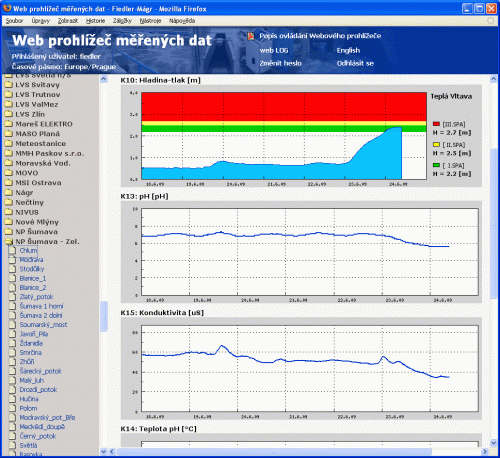
Task: Select the Javoří_Pila station
Action: pyautogui.click(x=34, y=334)
